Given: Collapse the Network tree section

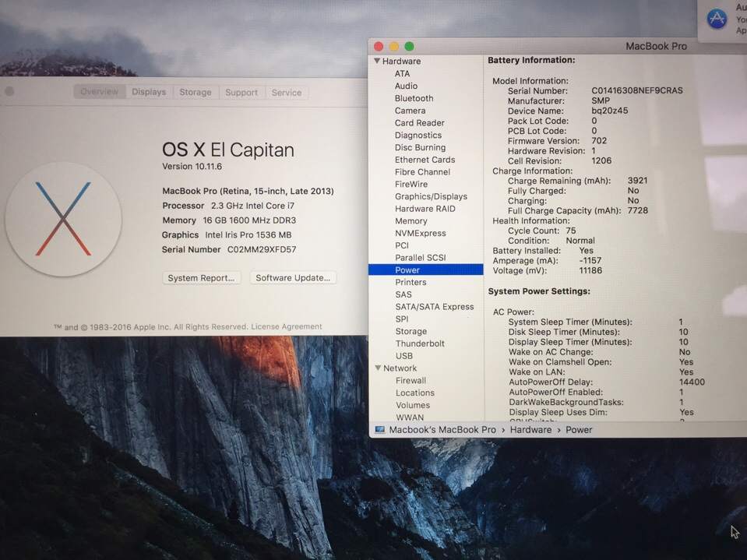Looking at the screenshot, I should click(377, 368).
